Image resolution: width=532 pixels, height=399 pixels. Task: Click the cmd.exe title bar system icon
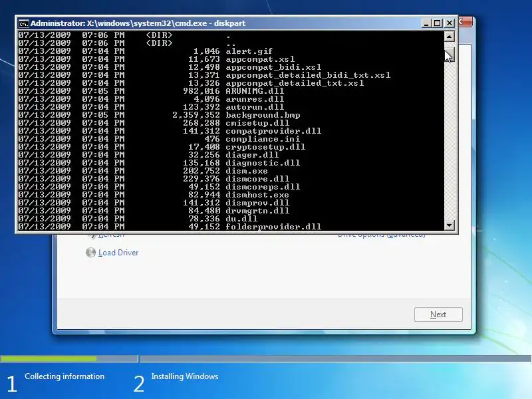23,23
